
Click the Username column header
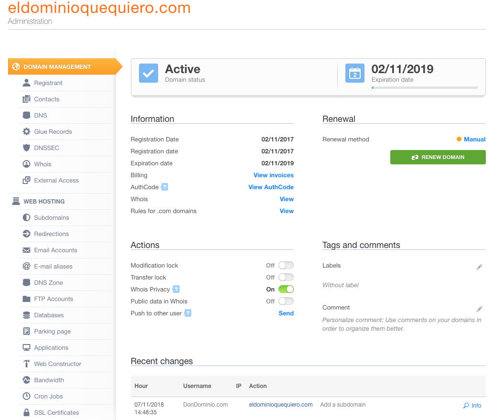(x=197, y=386)
